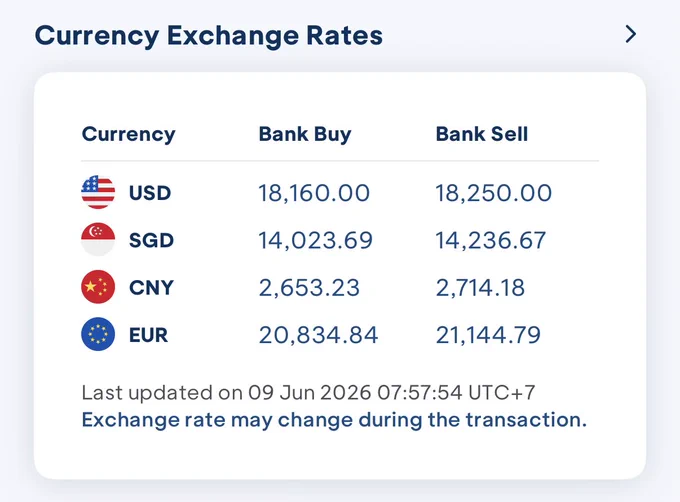
Task: Click CNY bank sell rate 2,714.18
Action: (480, 287)
